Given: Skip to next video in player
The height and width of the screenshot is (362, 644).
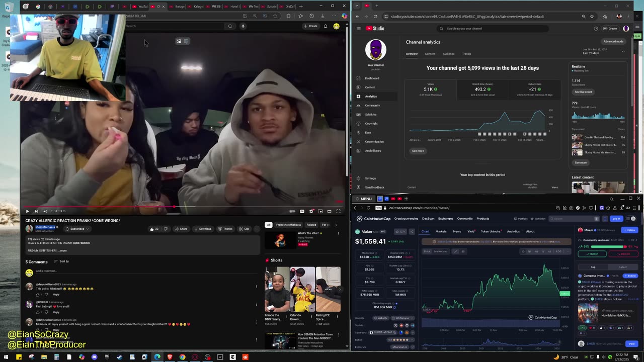Looking at the screenshot, I should (36, 211).
